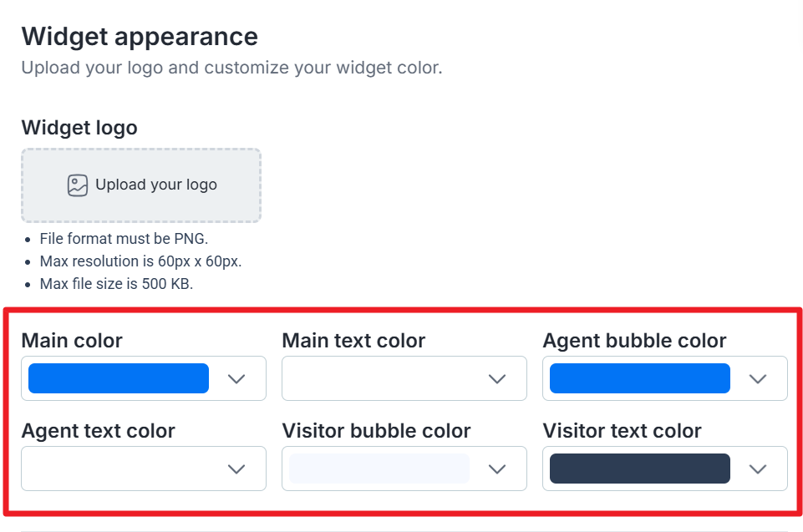
Task: Click the 'Visitor bubble color' label
Action: tap(376, 431)
